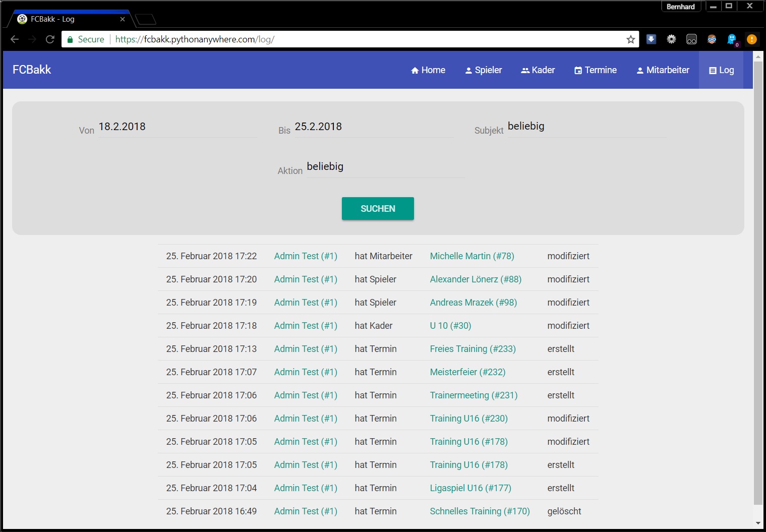Click the gear extension icon
The width and height of the screenshot is (766, 532).
click(671, 39)
